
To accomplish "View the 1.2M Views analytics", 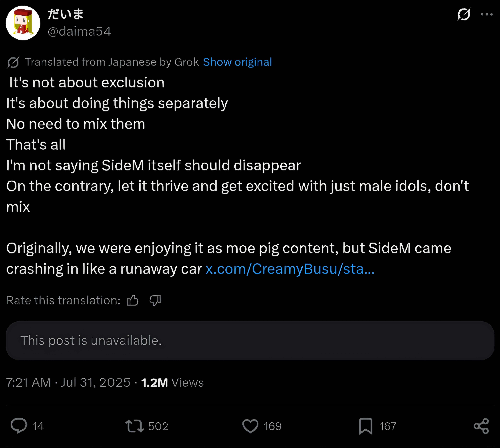I will [x=173, y=383].
